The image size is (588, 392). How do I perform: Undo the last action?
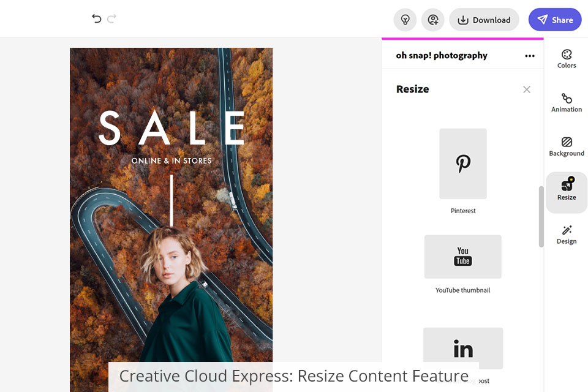[x=96, y=18]
